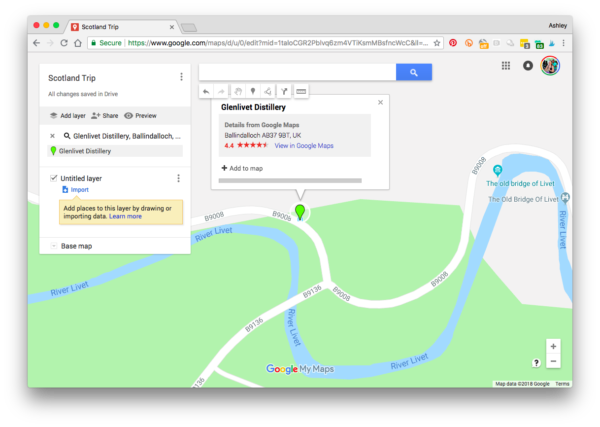600x427 pixels.
Task: Click into the map search box
Action: pyautogui.click(x=297, y=72)
